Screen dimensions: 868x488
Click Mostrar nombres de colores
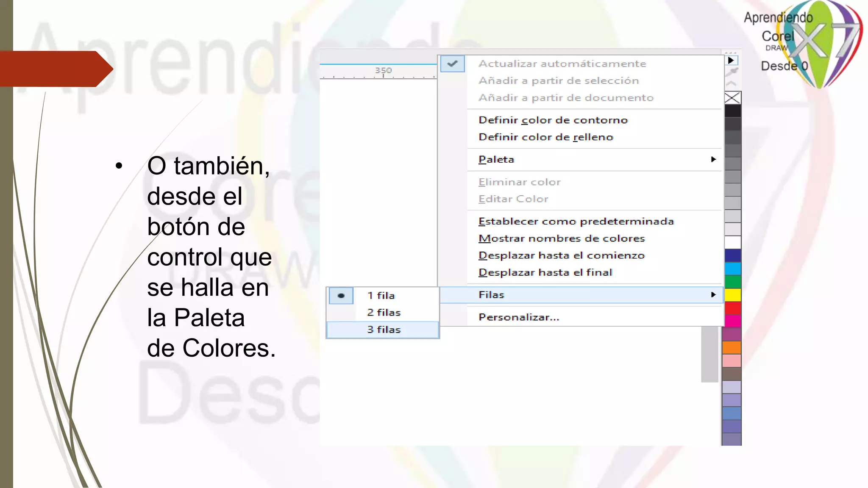click(562, 238)
